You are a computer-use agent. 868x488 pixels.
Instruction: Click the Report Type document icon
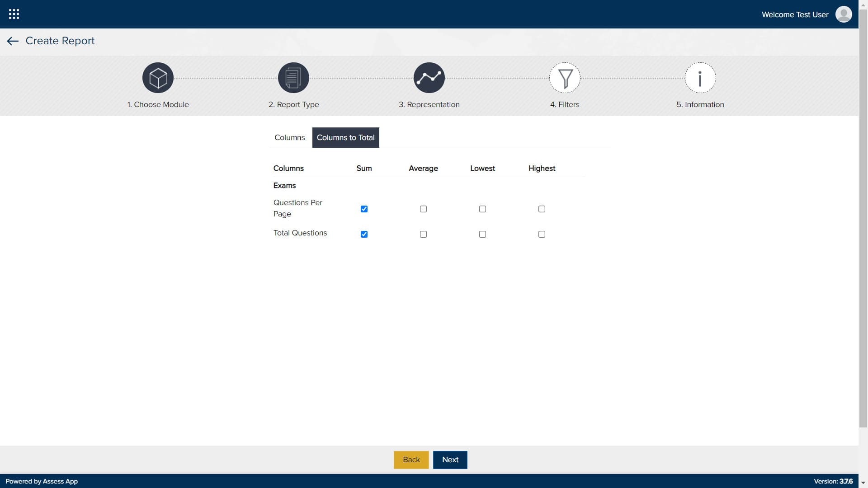(293, 78)
